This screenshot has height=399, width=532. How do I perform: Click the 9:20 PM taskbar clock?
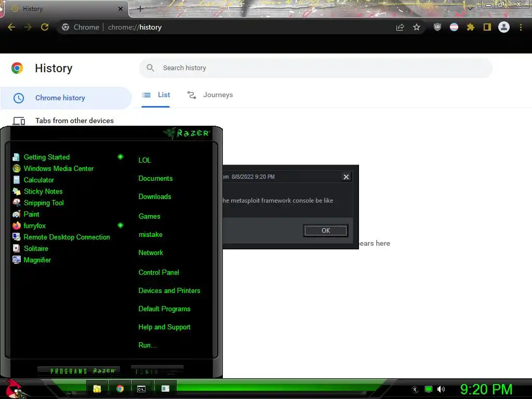pos(486,390)
